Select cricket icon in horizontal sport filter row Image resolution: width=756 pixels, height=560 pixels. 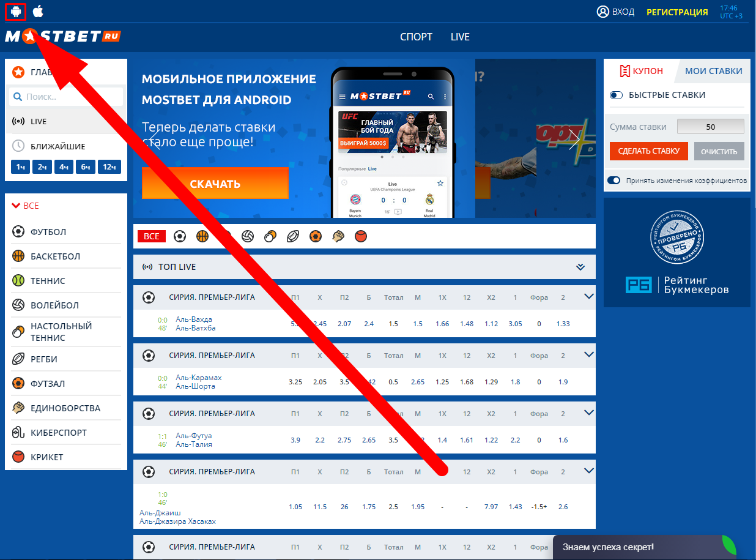[x=361, y=236]
